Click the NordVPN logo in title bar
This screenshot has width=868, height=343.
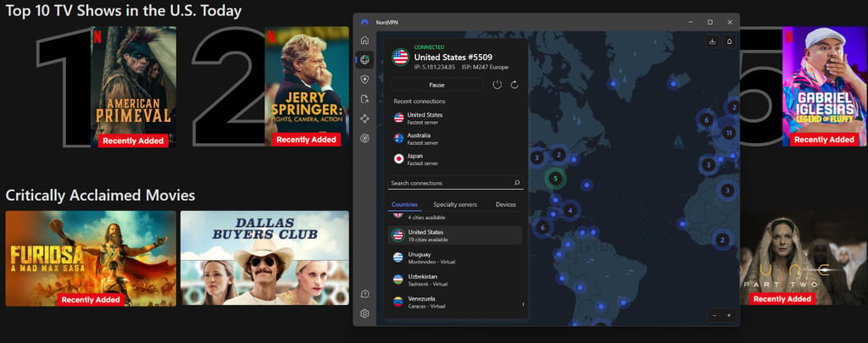pyautogui.click(x=364, y=22)
